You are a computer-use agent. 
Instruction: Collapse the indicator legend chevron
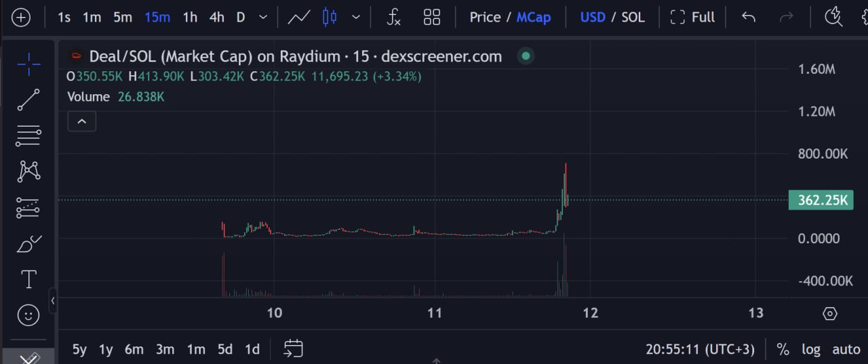[x=81, y=122]
